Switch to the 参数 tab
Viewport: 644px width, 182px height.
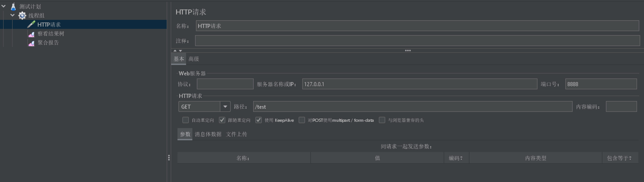[185, 134]
